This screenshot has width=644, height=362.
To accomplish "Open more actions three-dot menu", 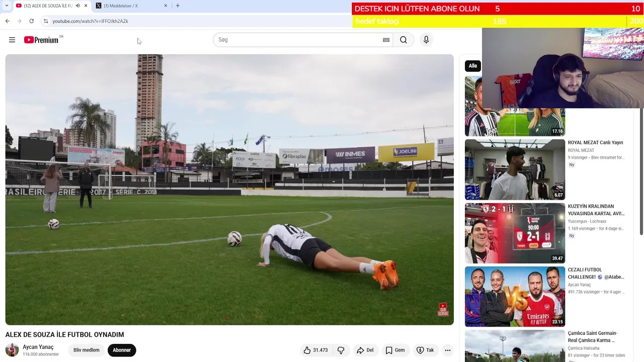I will (448, 350).
